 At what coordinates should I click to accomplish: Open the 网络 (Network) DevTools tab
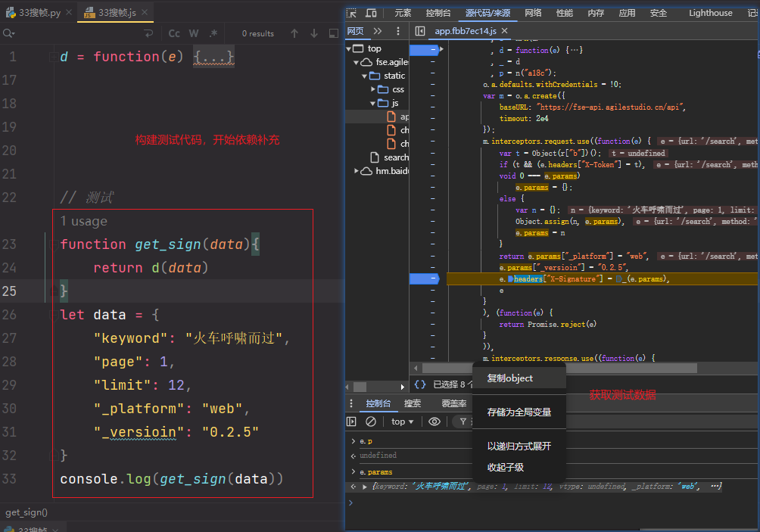(533, 13)
